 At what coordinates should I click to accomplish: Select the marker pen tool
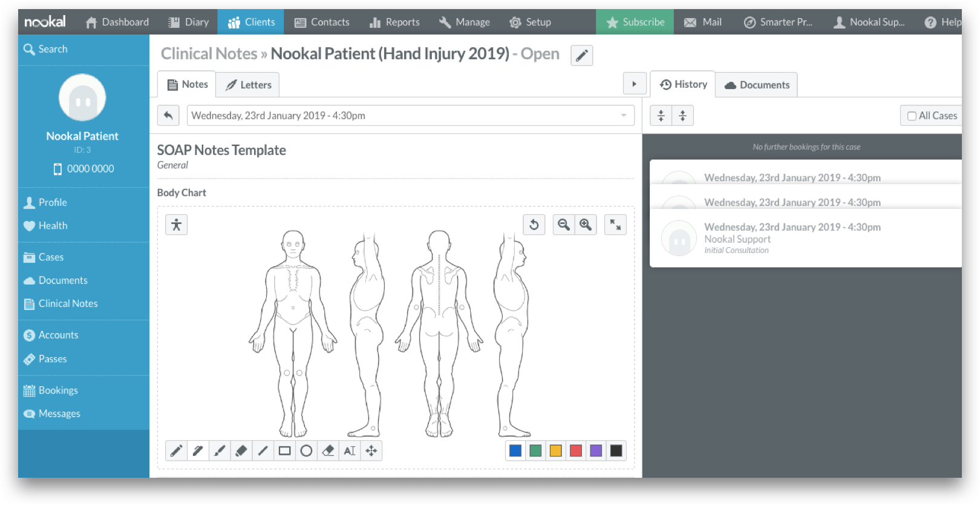(x=198, y=451)
